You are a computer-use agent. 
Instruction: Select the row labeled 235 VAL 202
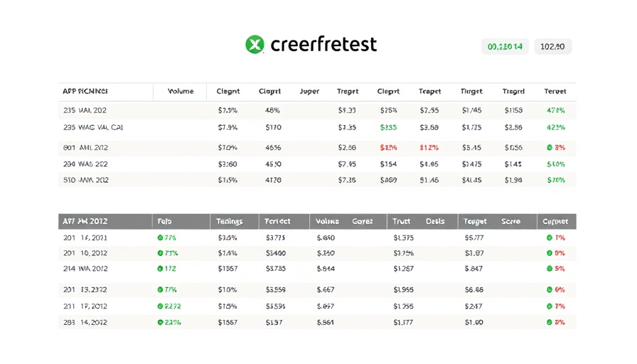click(317, 110)
